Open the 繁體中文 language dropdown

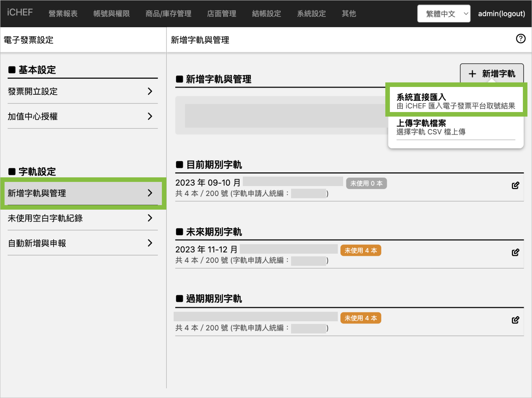tap(443, 14)
